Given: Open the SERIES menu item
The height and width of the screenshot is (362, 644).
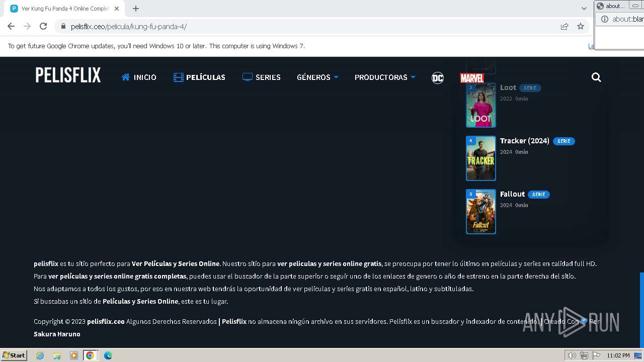Looking at the screenshot, I should tap(262, 77).
